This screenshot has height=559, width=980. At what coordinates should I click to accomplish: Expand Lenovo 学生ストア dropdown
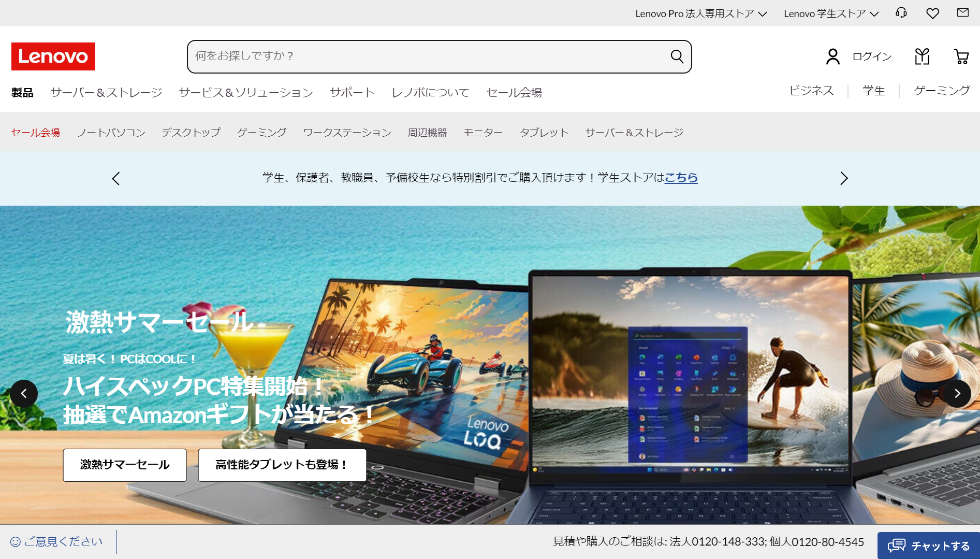831,13
